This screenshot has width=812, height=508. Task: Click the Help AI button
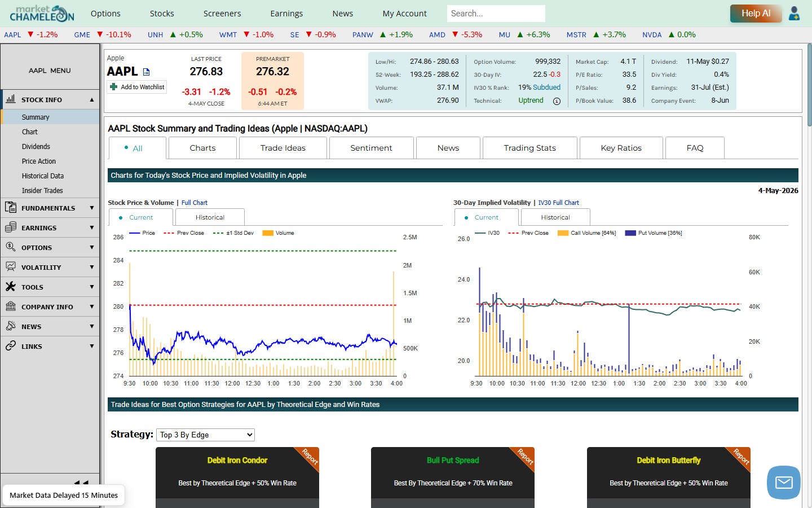[x=756, y=13]
